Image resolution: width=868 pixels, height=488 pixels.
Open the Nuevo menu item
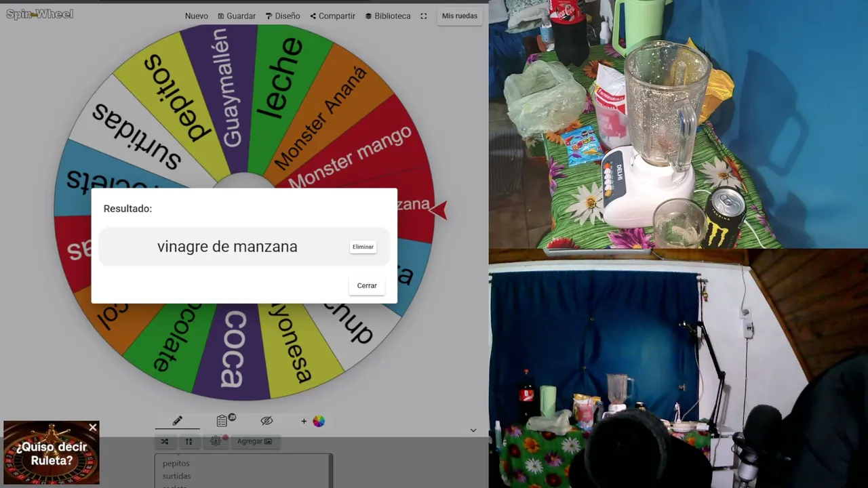tap(197, 16)
